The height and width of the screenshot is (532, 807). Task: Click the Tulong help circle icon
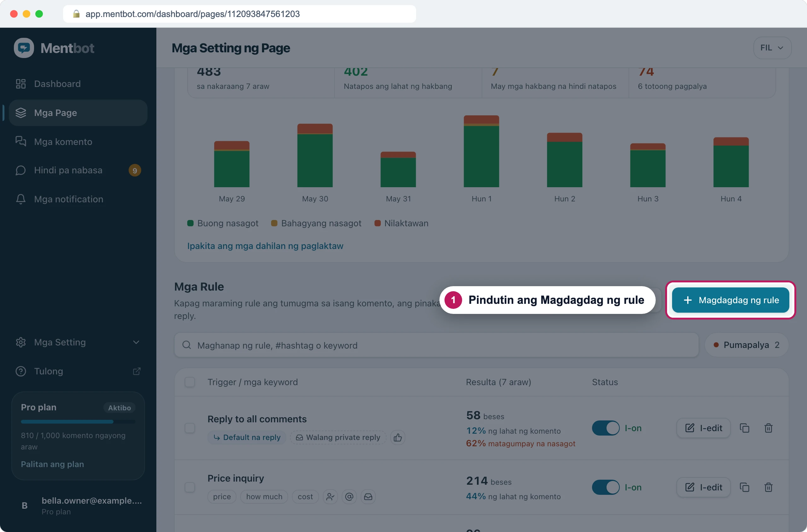point(21,371)
